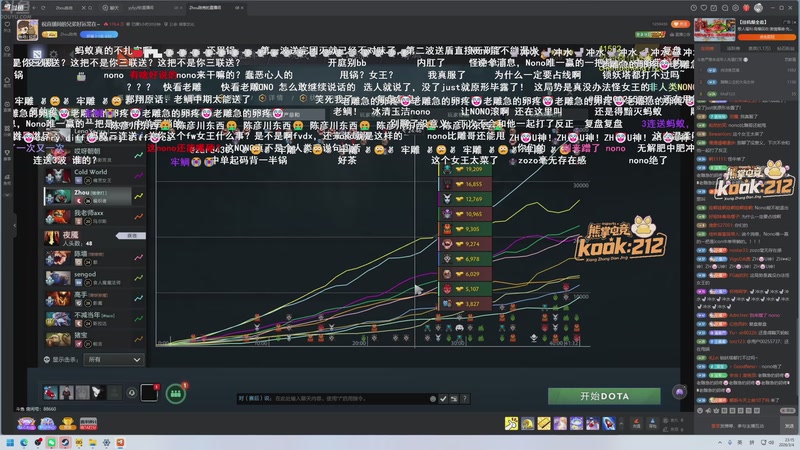Click the orange follow button
This screenshot has height=450, width=800.
[680, 24]
